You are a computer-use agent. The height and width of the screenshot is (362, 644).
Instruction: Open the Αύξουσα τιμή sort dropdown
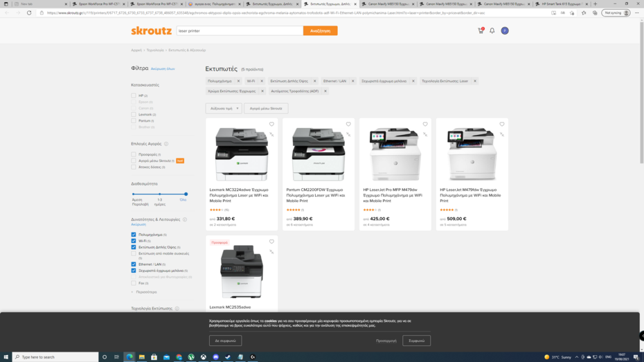224,109
